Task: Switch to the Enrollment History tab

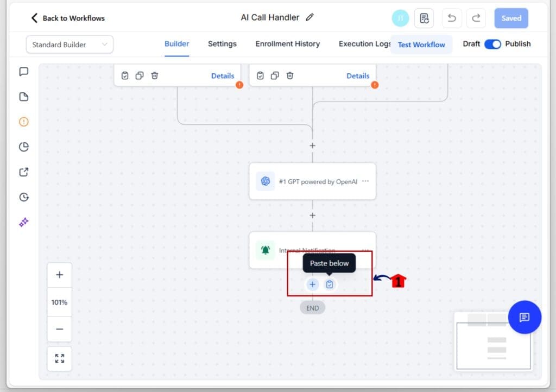Action: pyautogui.click(x=287, y=44)
